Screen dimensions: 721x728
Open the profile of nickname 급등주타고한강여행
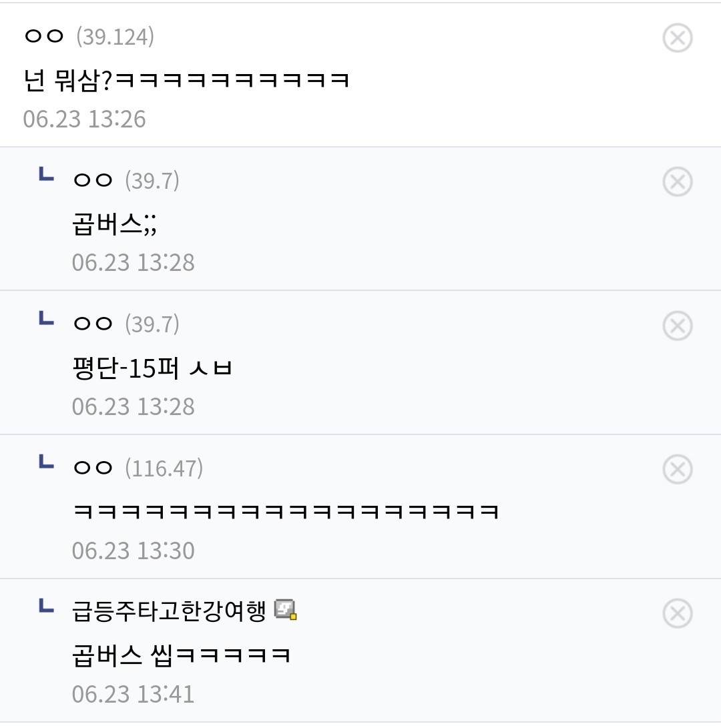point(169,611)
